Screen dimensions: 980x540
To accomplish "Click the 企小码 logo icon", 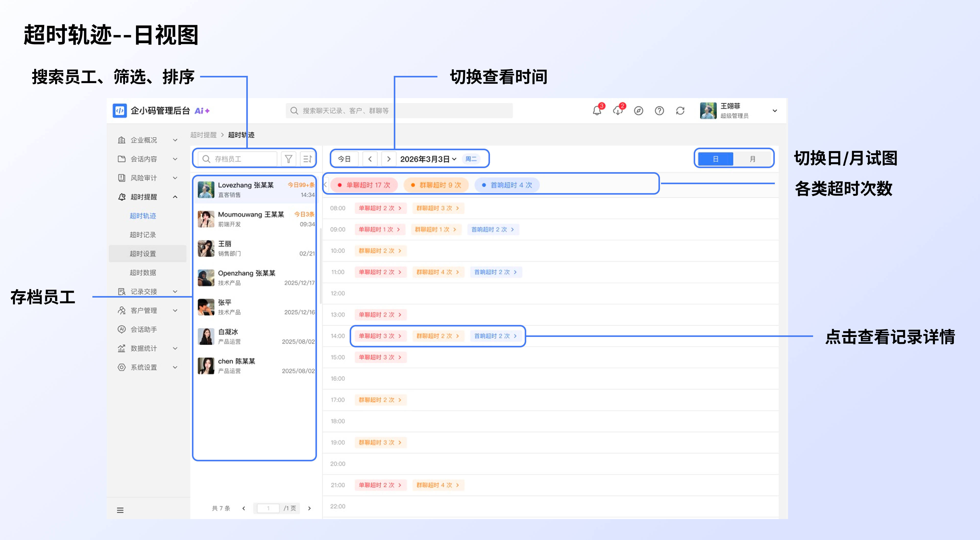I will [x=120, y=111].
